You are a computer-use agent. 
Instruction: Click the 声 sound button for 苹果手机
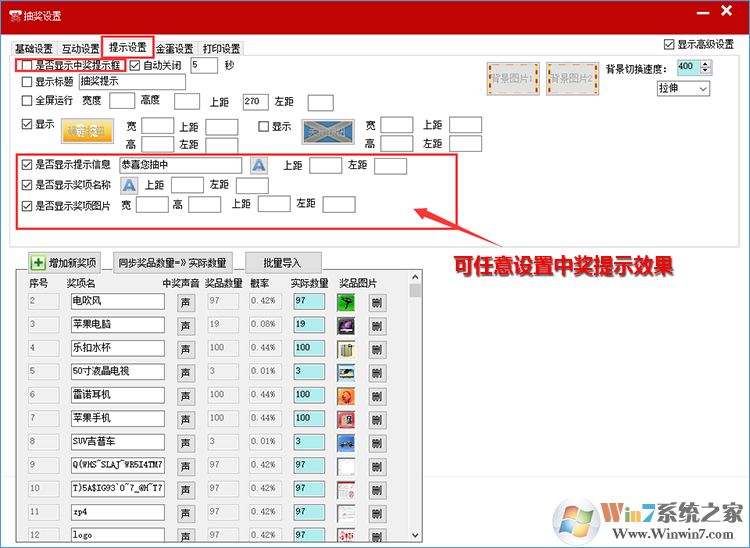(x=186, y=419)
